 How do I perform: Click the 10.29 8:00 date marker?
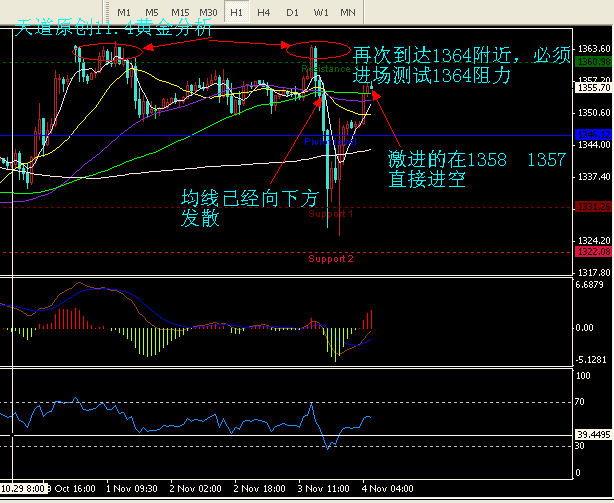pos(23,490)
